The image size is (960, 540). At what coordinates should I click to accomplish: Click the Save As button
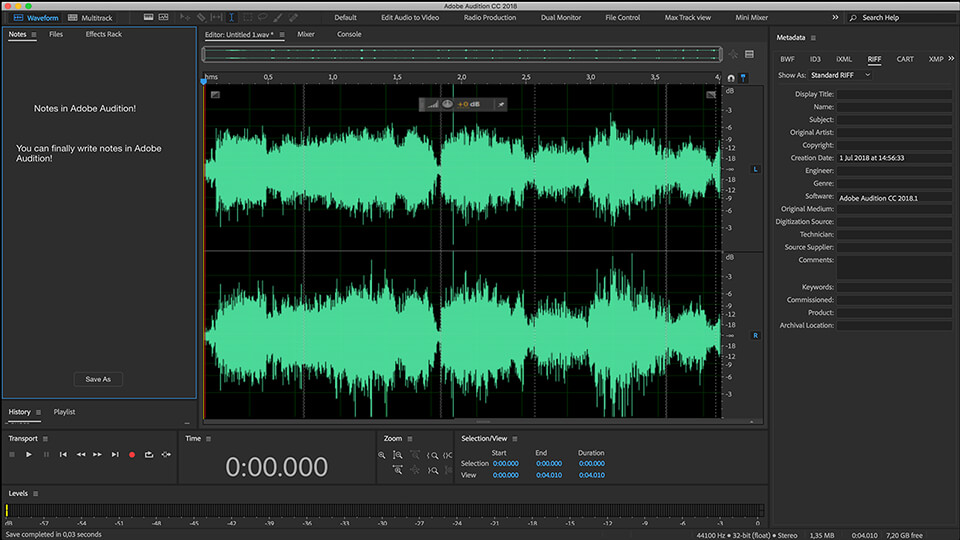click(98, 379)
